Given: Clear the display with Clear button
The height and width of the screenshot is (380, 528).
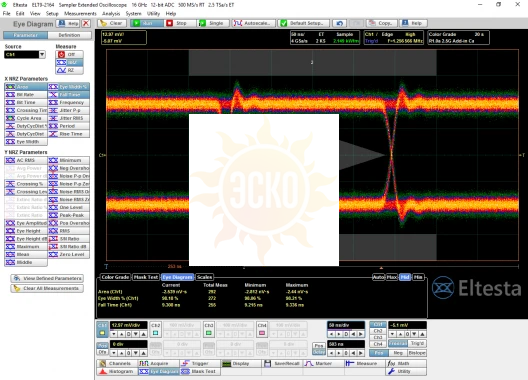Looking at the screenshot, I should 112,23.
